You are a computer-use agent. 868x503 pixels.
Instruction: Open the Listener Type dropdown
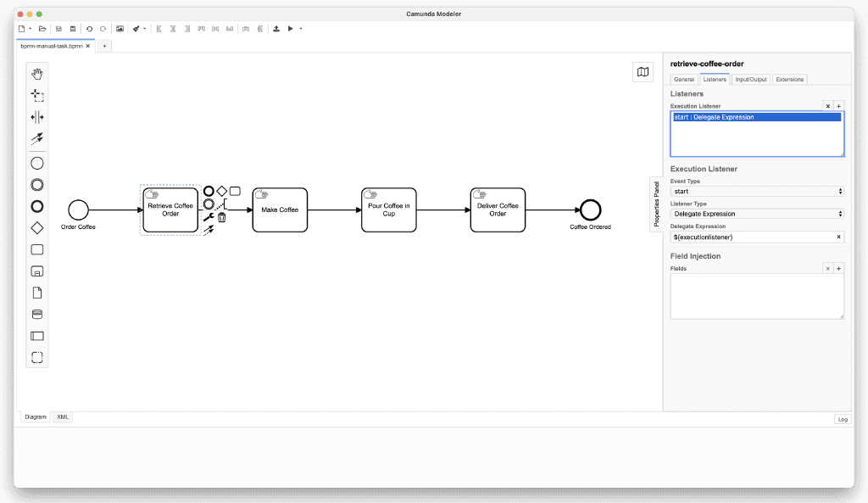(x=756, y=214)
